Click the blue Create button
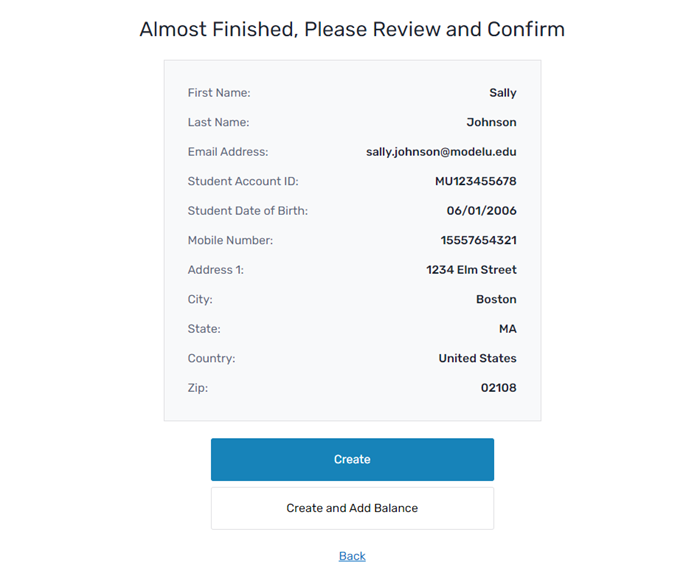This screenshot has width=700, height=574. point(352,459)
